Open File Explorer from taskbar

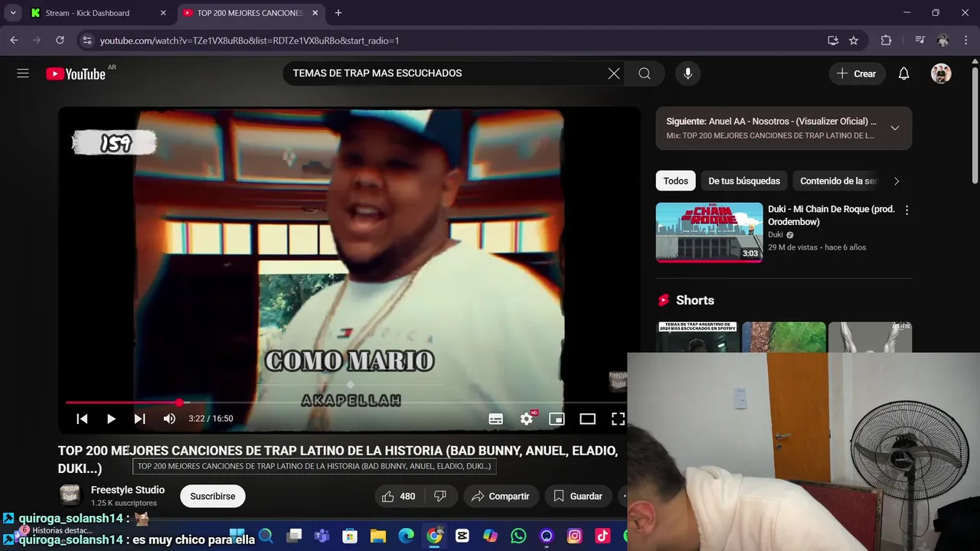[x=377, y=536]
